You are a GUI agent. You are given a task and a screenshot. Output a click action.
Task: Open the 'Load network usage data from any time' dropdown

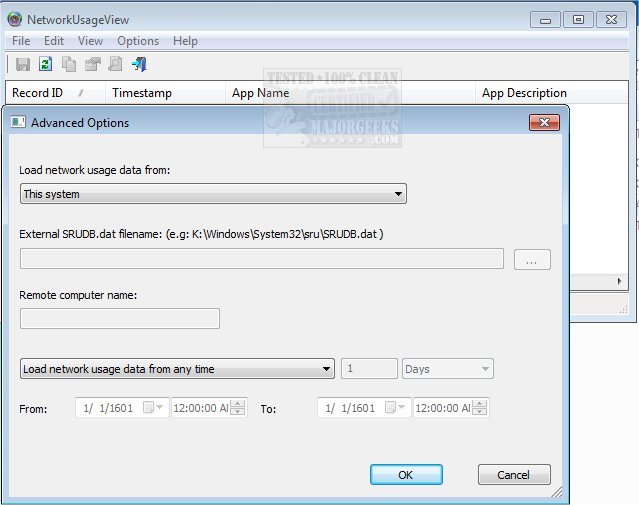point(177,368)
